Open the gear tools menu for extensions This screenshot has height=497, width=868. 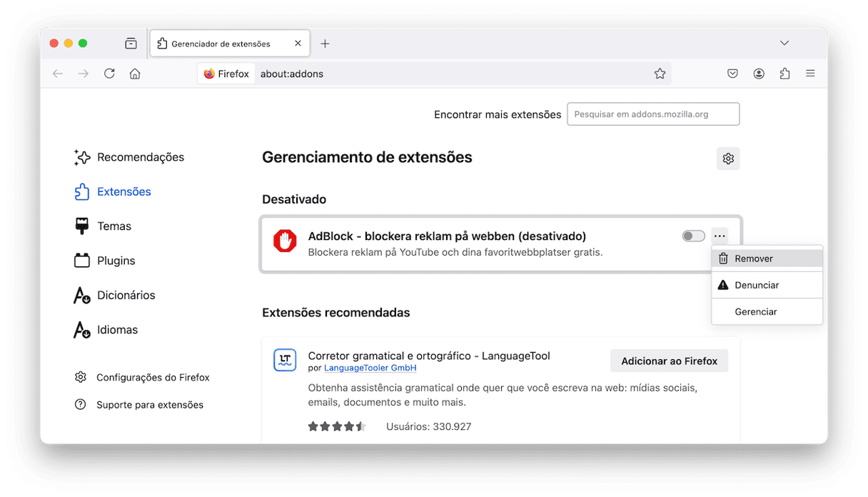point(728,159)
